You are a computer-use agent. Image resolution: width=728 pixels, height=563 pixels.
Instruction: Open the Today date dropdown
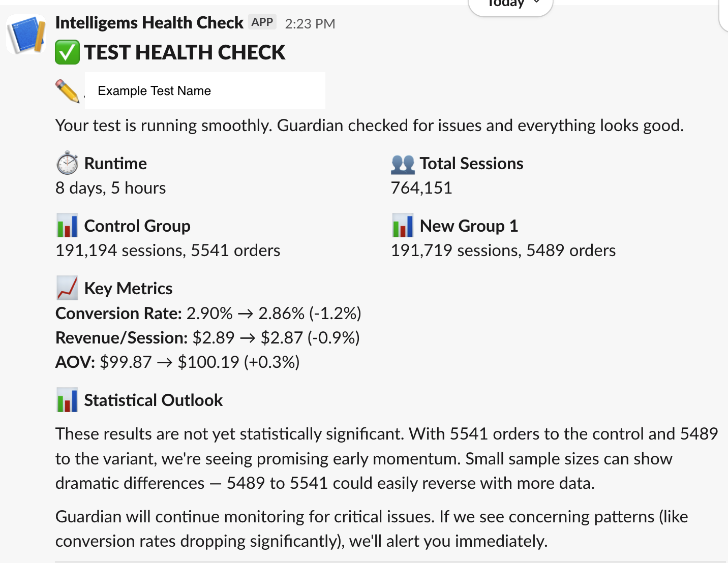[510, 5]
